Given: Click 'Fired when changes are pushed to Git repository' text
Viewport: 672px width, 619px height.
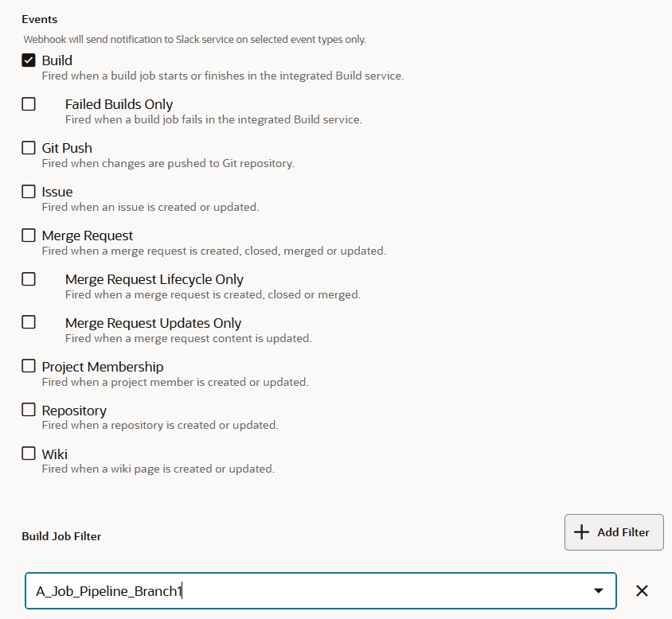Looking at the screenshot, I should 168,163.
